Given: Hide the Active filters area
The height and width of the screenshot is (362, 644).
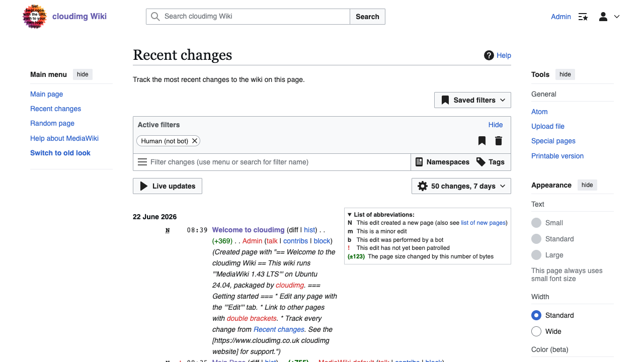Looking at the screenshot, I should point(496,125).
